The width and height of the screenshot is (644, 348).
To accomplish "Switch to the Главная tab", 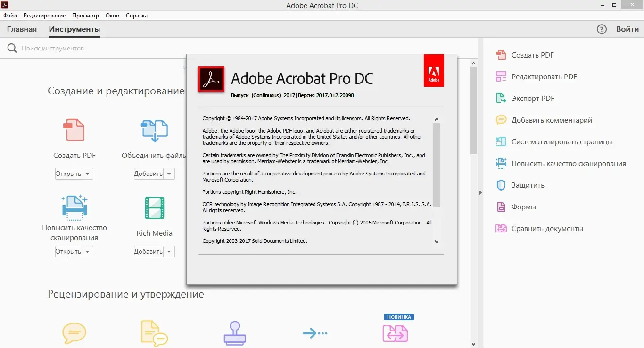I will coord(22,29).
